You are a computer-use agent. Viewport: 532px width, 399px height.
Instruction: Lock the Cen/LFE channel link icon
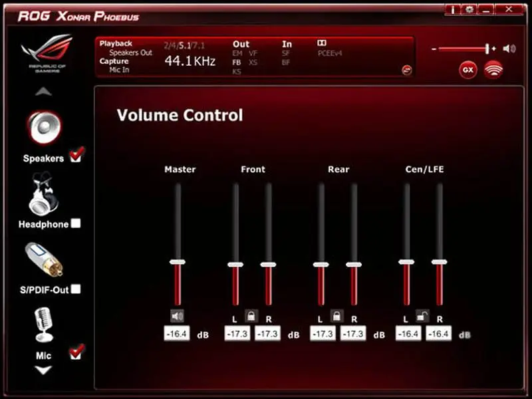tap(422, 316)
